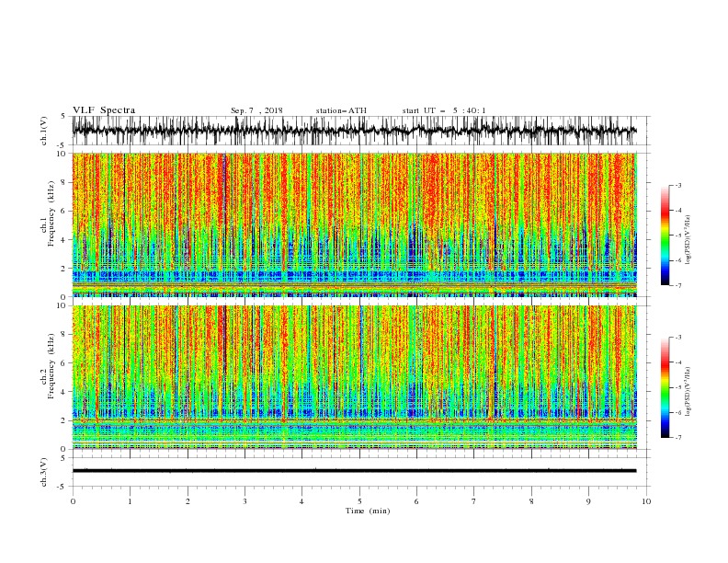Viewport: 728px width, 563px height.
Task: Click the 6 kHz tick on ch.1 frequency axis
Action: click(x=63, y=212)
